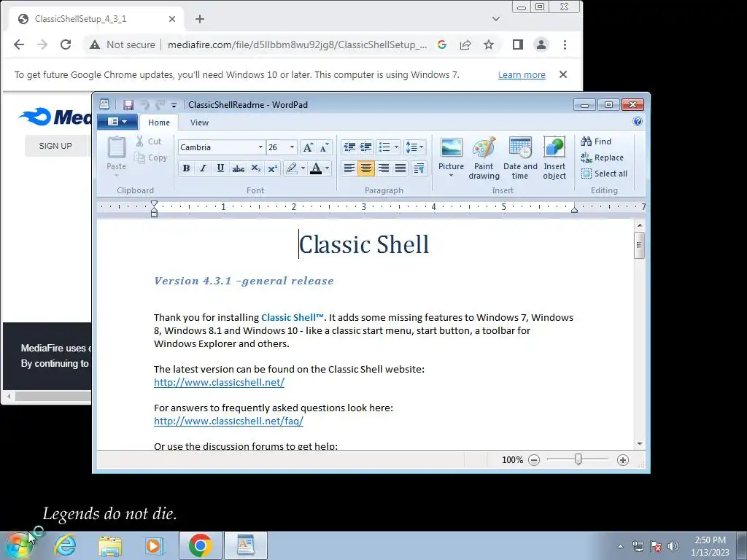The height and width of the screenshot is (560, 747).
Task: Click Decrease indent icon
Action: pyautogui.click(x=349, y=147)
